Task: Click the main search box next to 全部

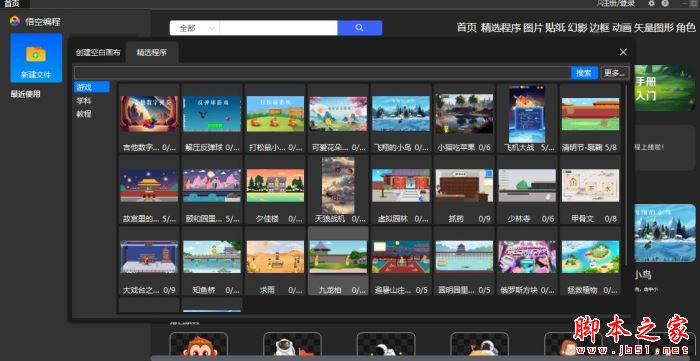Action: click(278, 28)
